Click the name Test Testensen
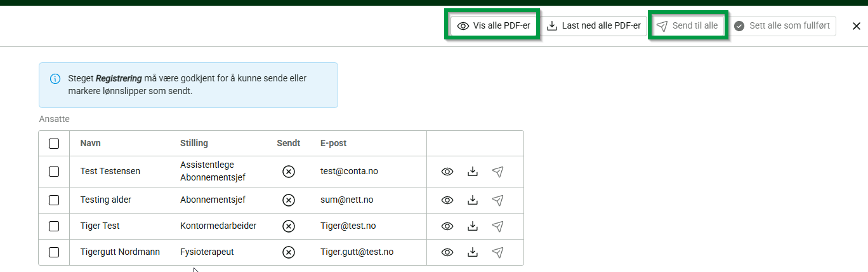868x272 pixels. [x=110, y=172]
